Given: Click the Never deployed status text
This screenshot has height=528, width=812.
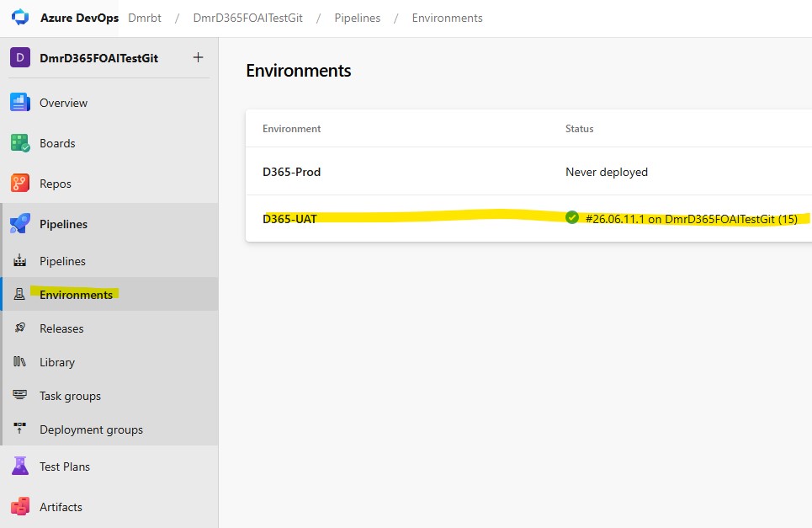Looking at the screenshot, I should click(607, 172).
